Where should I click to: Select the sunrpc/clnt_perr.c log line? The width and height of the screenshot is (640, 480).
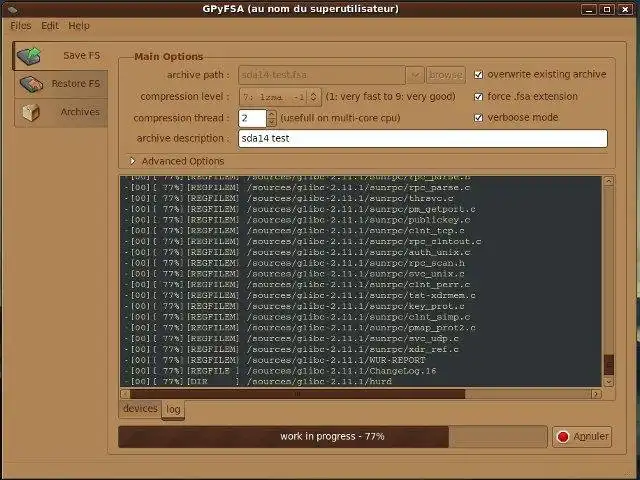[x=298, y=284]
